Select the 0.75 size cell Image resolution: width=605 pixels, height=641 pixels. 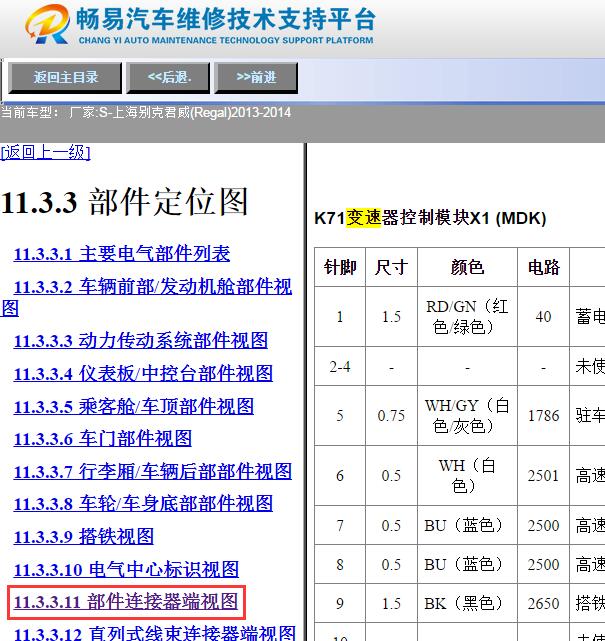pyautogui.click(x=391, y=416)
